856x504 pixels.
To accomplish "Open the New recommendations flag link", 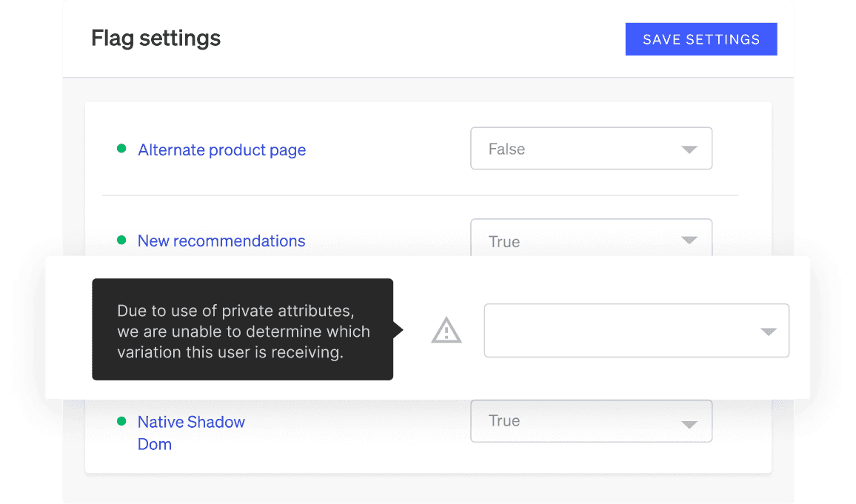I will click(x=221, y=241).
